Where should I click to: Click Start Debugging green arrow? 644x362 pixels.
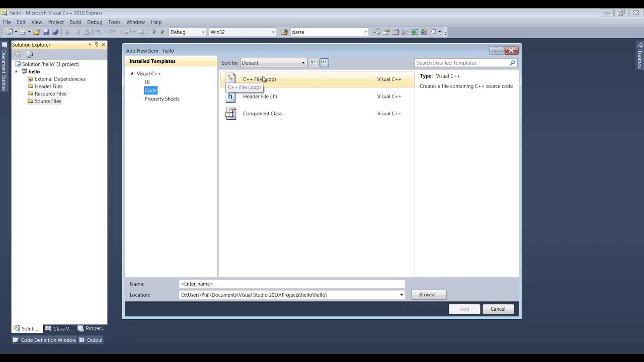click(x=154, y=32)
